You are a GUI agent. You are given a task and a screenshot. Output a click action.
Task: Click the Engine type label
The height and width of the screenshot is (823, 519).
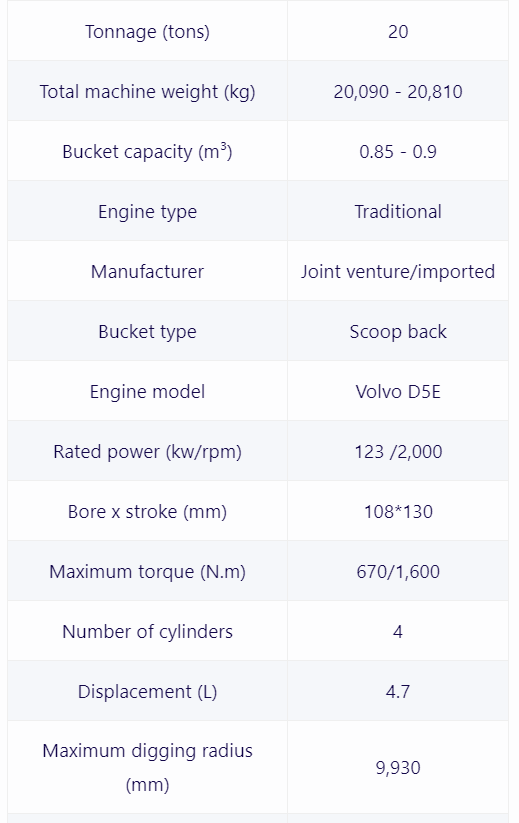(x=147, y=212)
